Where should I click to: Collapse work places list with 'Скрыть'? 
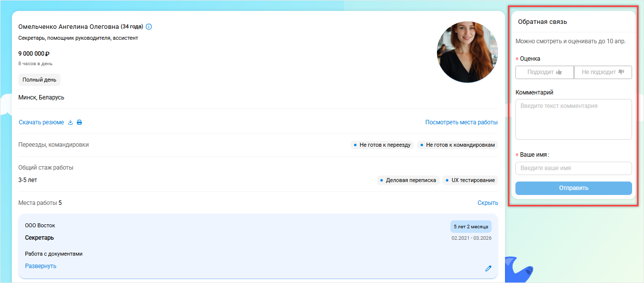[x=488, y=203]
